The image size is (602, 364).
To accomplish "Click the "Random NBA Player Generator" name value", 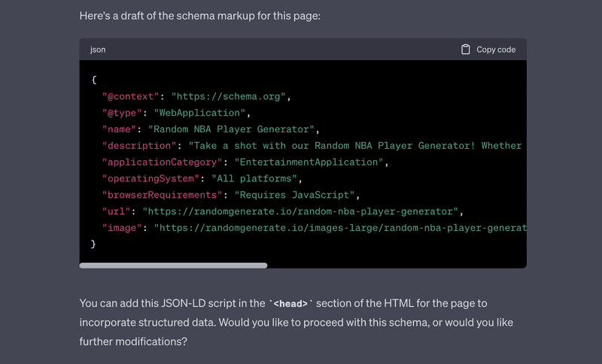I will tap(232, 129).
